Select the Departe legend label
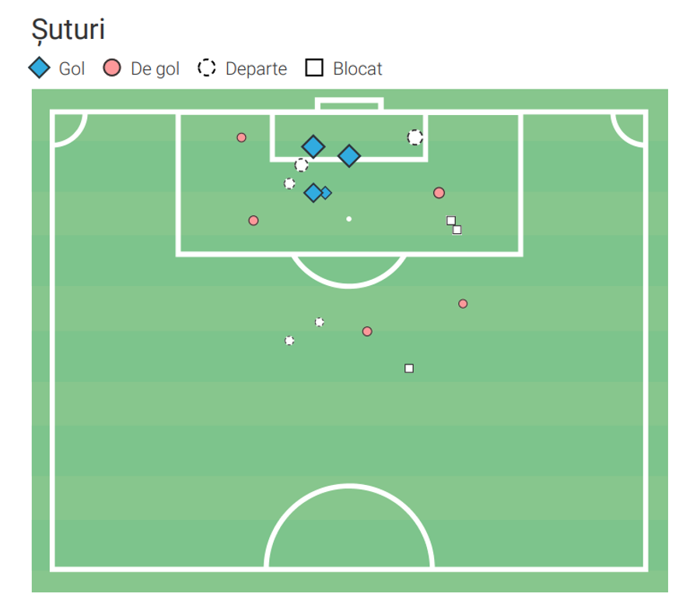 [256, 68]
